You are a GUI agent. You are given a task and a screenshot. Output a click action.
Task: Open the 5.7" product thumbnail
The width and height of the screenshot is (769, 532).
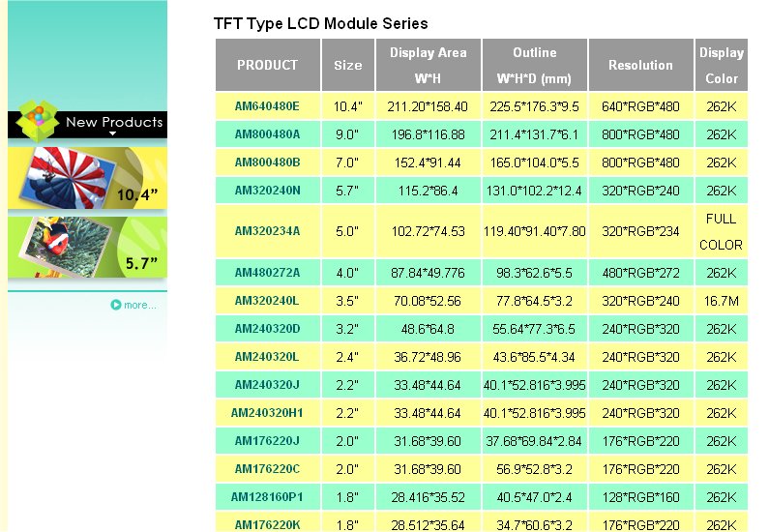[x=87, y=247]
